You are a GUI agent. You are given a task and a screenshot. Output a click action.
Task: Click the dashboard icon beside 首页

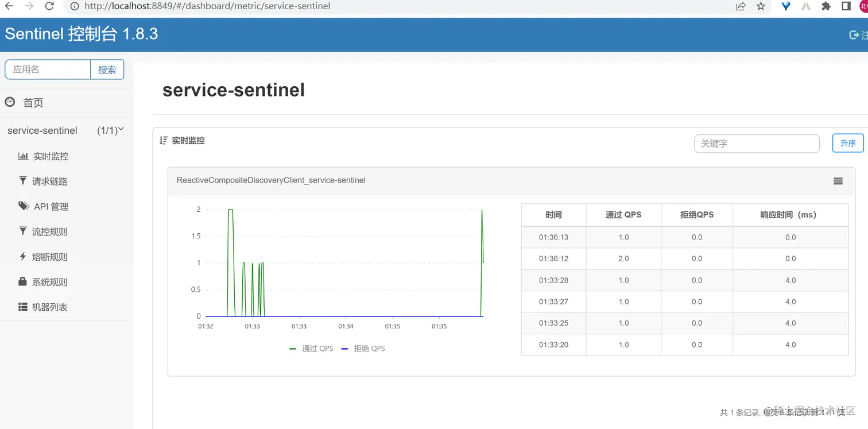point(10,102)
